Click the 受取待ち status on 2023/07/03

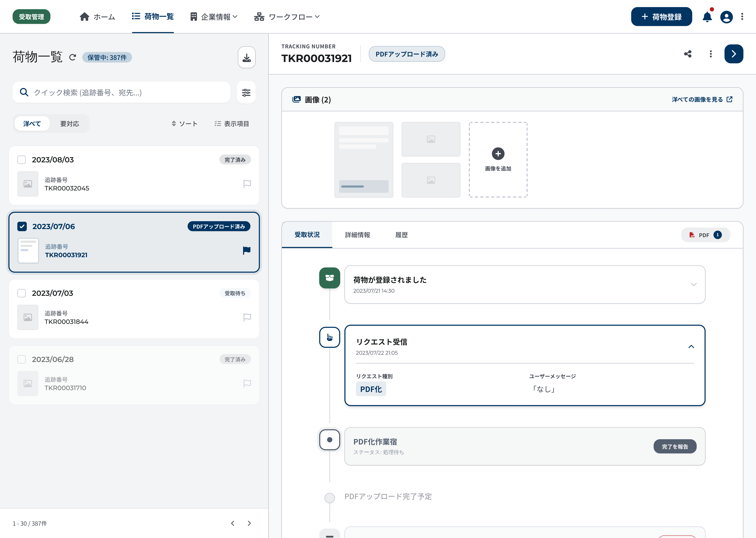[235, 293]
